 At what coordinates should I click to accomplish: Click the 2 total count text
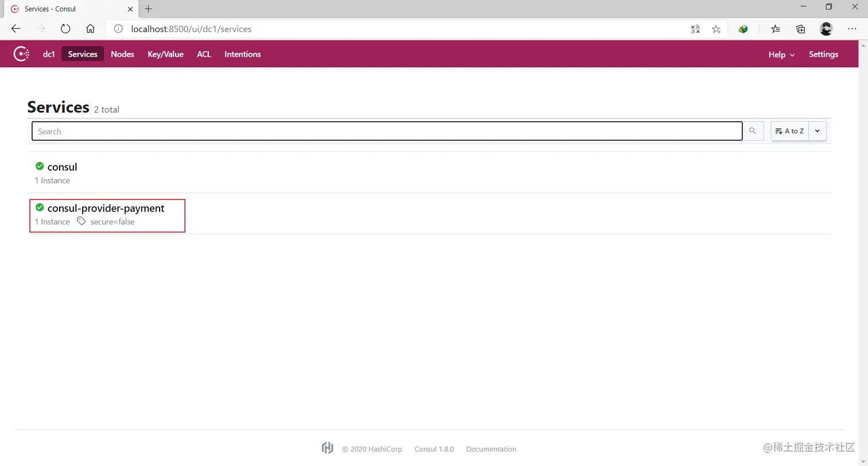coord(107,109)
